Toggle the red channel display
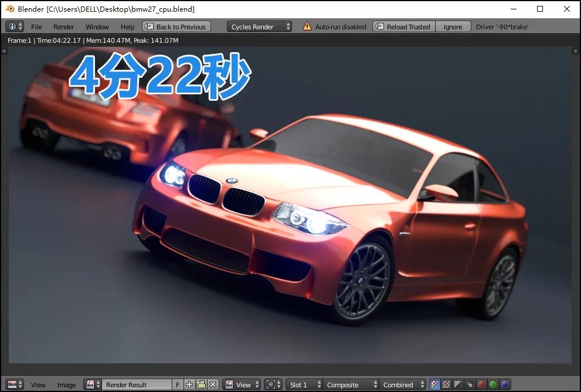 481,385
